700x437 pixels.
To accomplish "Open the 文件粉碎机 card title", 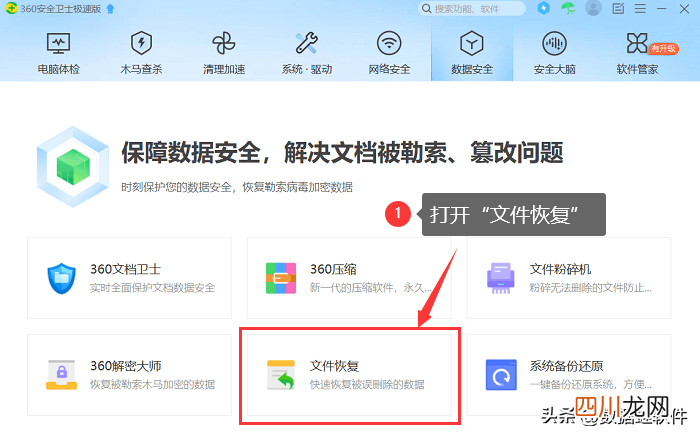I will coord(560,269).
